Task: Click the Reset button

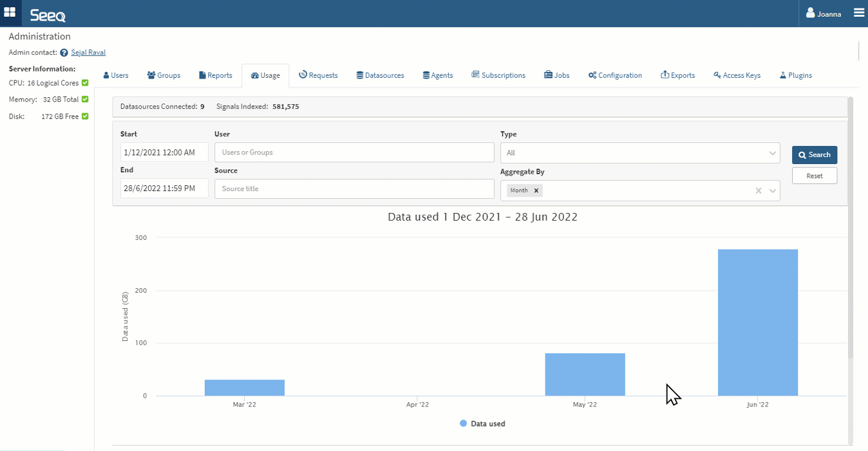Action: (815, 176)
